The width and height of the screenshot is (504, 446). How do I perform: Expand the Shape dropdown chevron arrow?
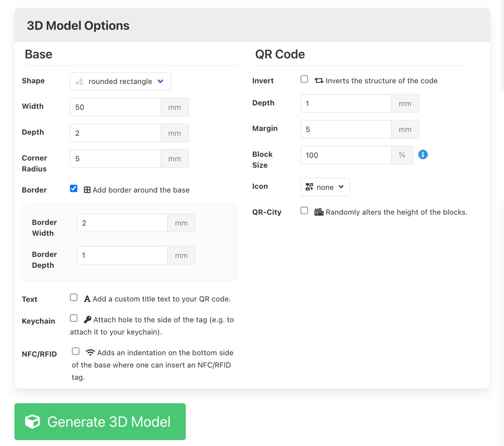point(160,81)
